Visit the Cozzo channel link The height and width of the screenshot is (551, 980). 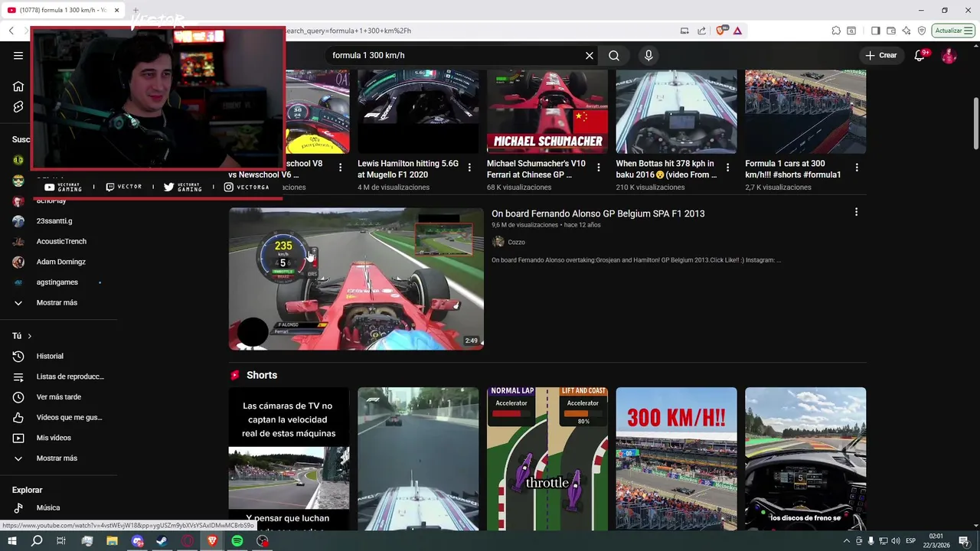pos(516,242)
